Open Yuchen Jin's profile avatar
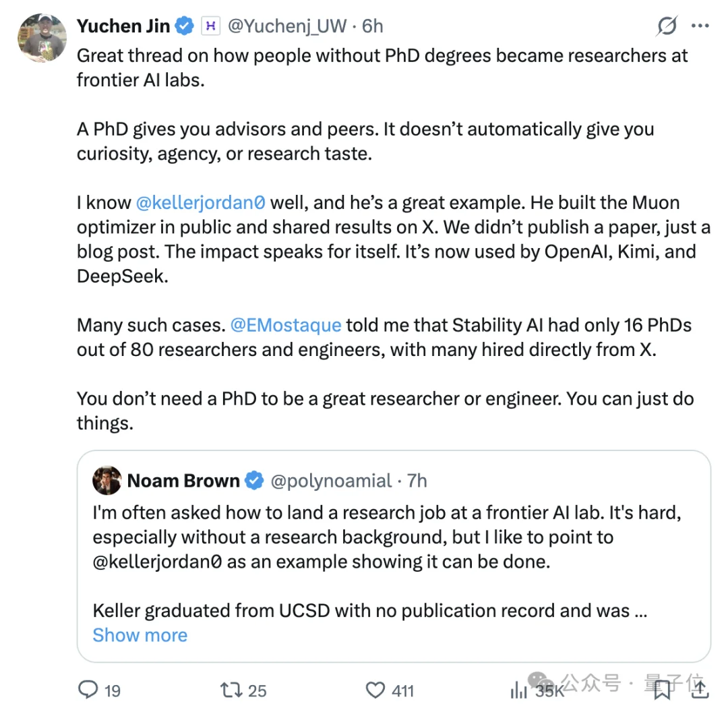728x712 pixels. click(42, 38)
